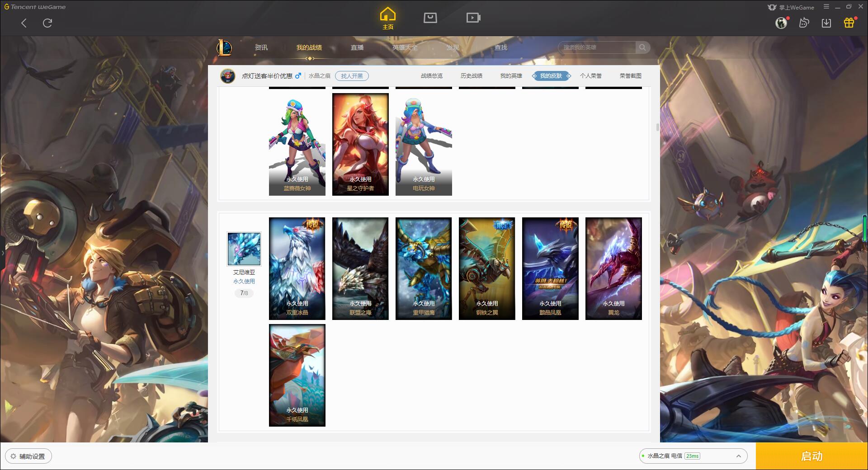The height and width of the screenshot is (470, 868).
Task: Open the 黯晶凤凰 skin card
Action: click(x=550, y=269)
